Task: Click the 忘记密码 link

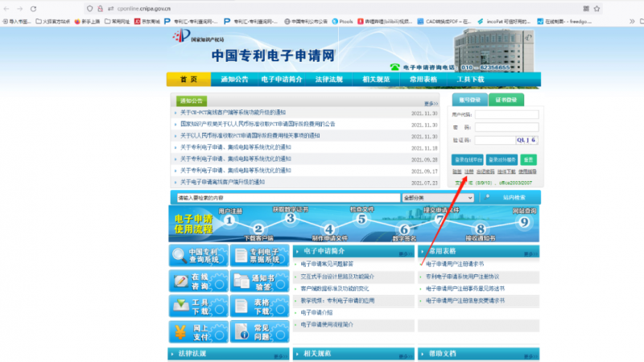Action: (485, 171)
